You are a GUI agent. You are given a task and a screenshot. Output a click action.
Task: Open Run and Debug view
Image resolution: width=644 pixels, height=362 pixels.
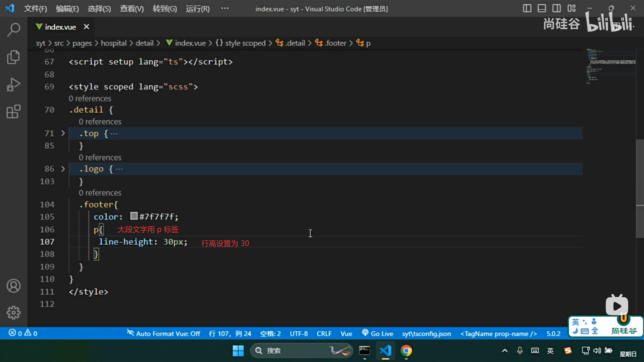pyautogui.click(x=13, y=84)
